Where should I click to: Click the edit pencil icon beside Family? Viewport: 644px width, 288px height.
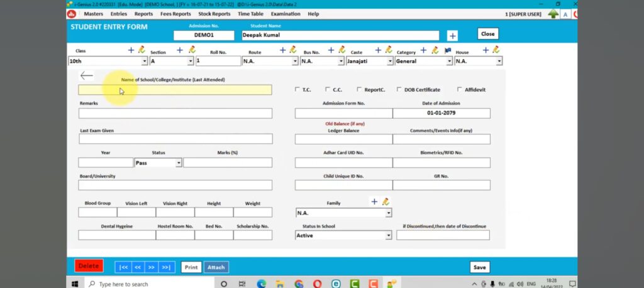click(x=386, y=202)
